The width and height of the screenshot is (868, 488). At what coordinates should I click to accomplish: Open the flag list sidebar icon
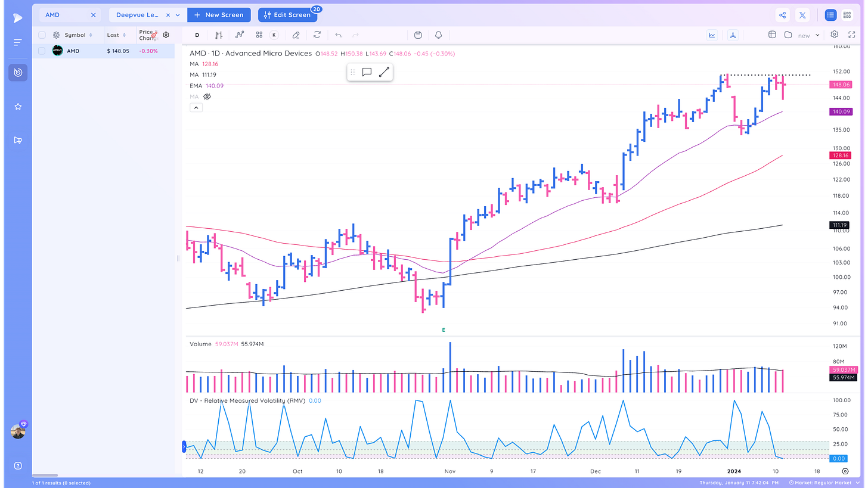pyautogui.click(x=18, y=141)
